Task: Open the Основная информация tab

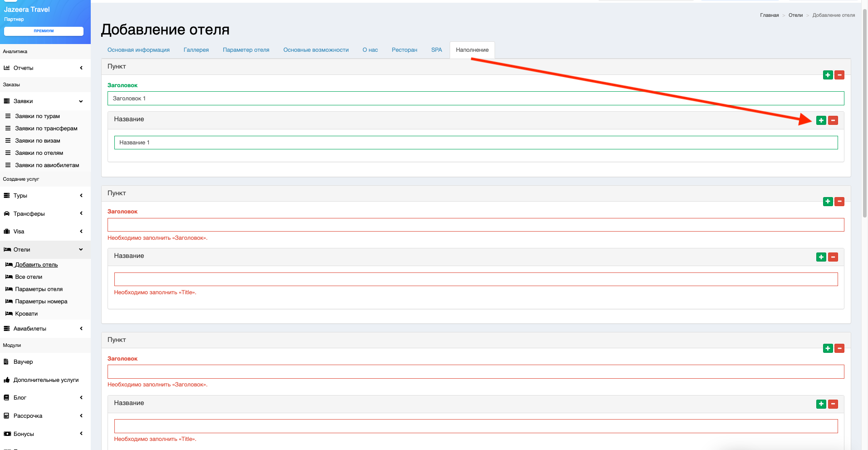Action: coord(138,50)
